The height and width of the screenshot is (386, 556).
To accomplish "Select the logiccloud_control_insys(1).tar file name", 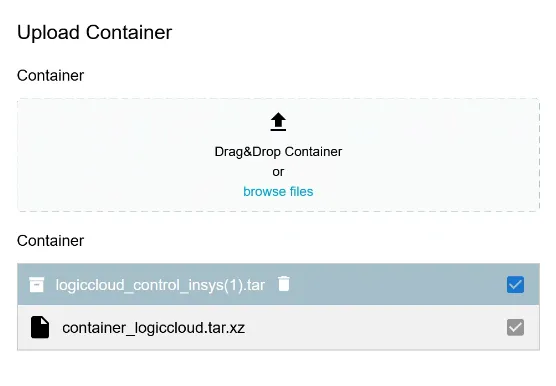I will 160,285.
